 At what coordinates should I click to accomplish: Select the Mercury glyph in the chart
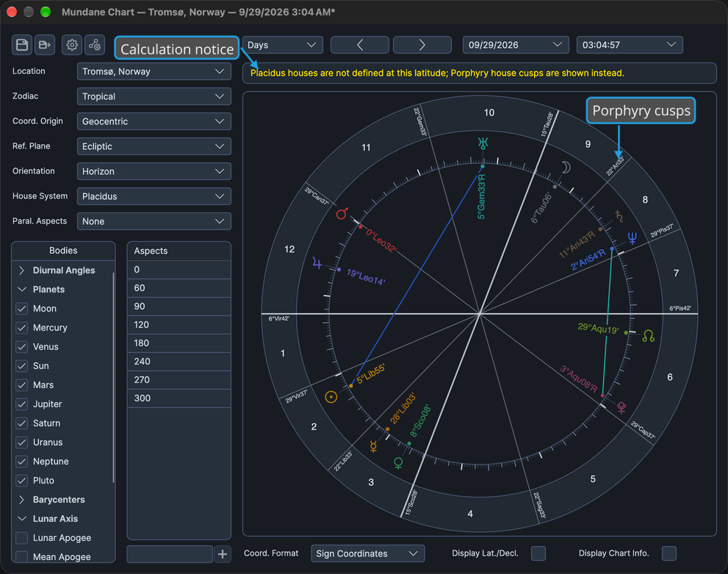373,447
